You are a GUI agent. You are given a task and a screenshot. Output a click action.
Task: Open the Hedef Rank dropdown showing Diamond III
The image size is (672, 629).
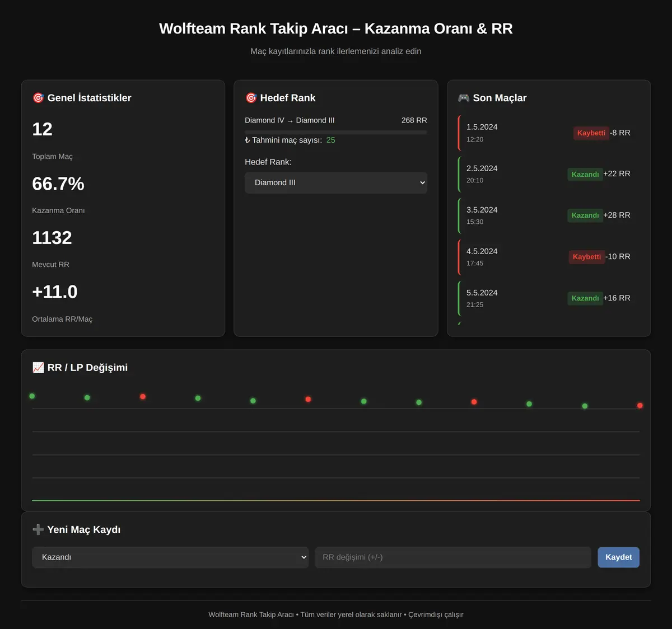pos(336,182)
